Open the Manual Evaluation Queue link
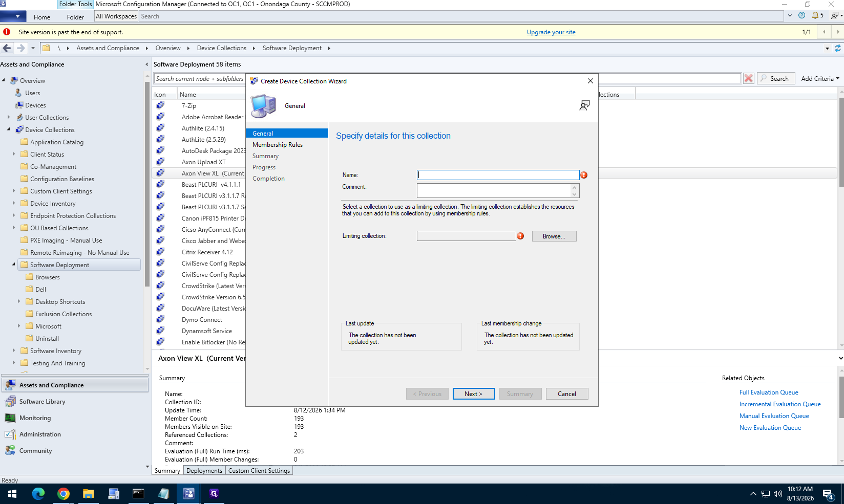844x504 pixels. pos(774,415)
